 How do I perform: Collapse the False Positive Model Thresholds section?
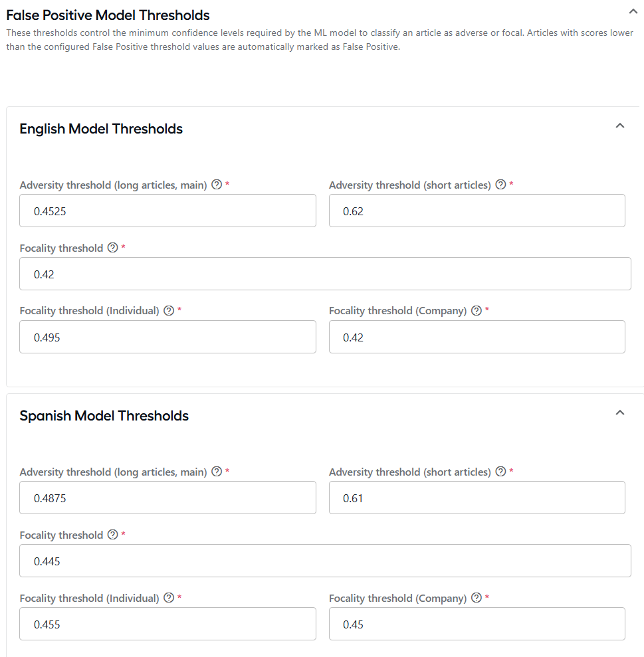coord(633,12)
